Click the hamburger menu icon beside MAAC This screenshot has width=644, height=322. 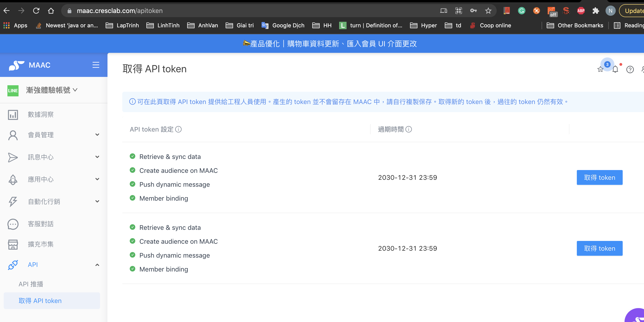96,65
